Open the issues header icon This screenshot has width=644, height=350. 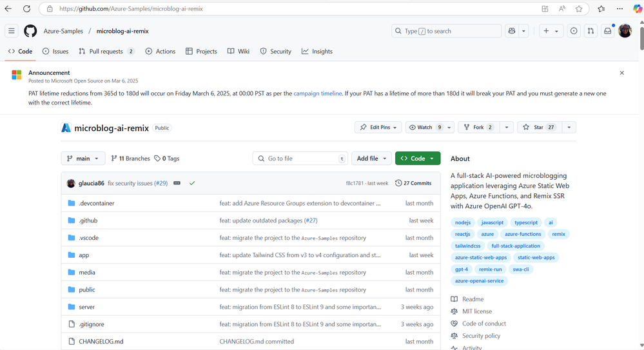click(574, 31)
